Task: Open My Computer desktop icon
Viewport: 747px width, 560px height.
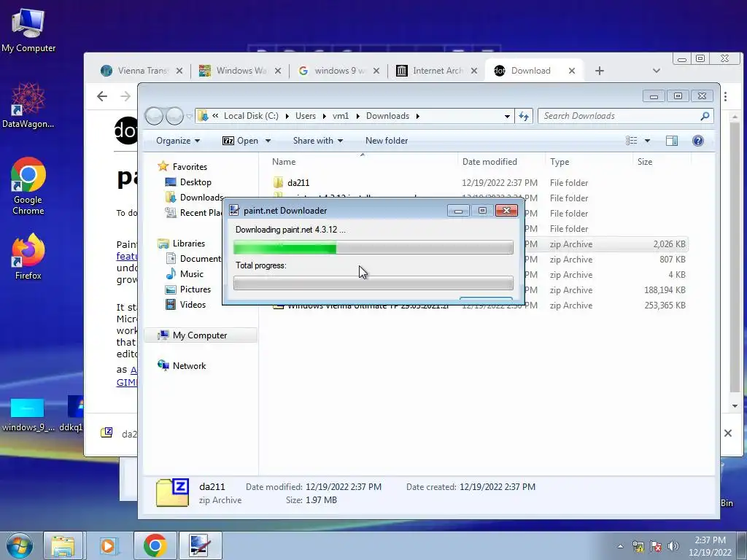Action: [x=28, y=29]
